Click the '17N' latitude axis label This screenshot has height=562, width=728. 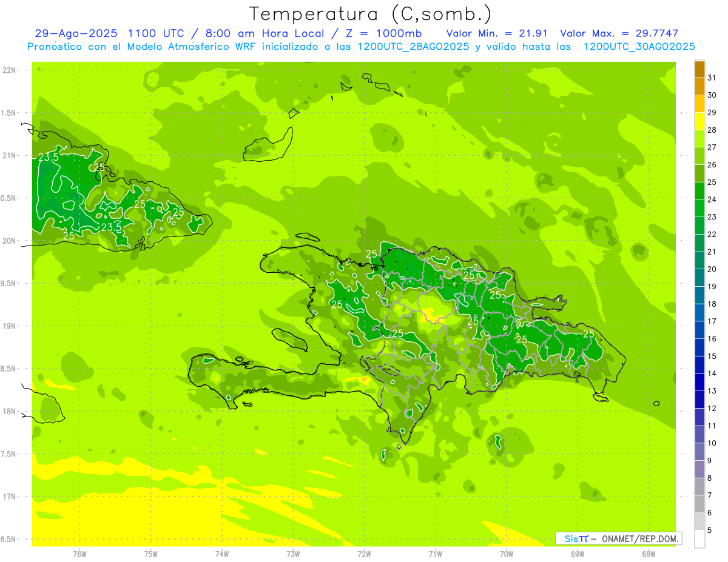(10, 497)
